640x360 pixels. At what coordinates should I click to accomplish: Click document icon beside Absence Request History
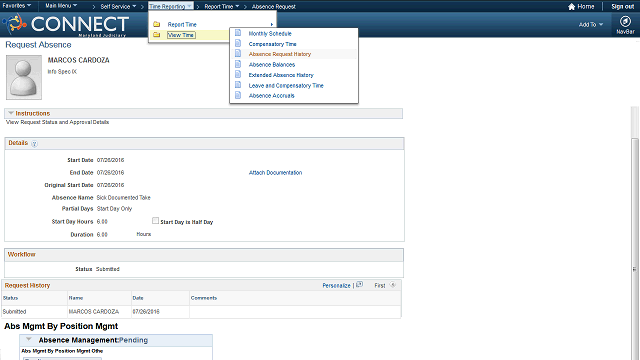point(238,54)
